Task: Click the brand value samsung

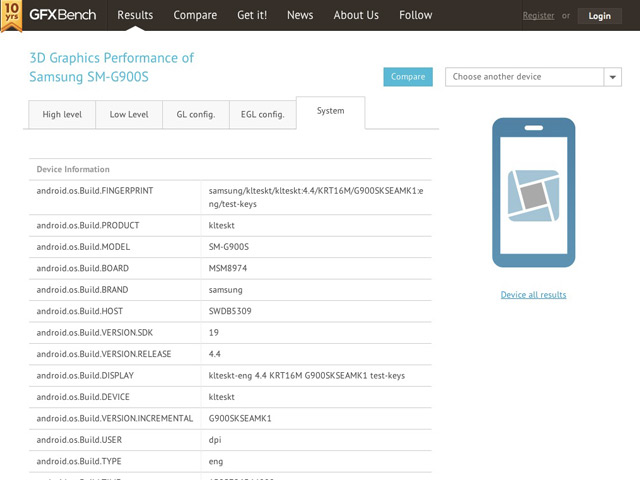Action: [x=225, y=290]
